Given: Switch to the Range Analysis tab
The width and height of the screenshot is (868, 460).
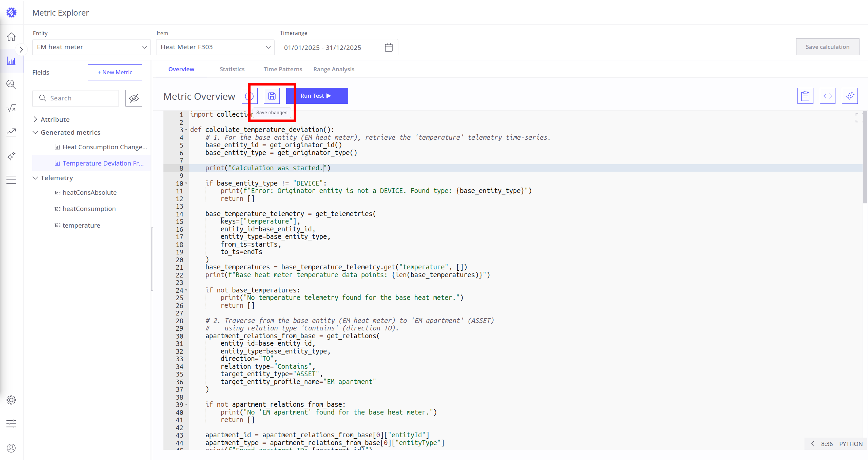Looking at the screenshot, I should (x=334, y=69).
